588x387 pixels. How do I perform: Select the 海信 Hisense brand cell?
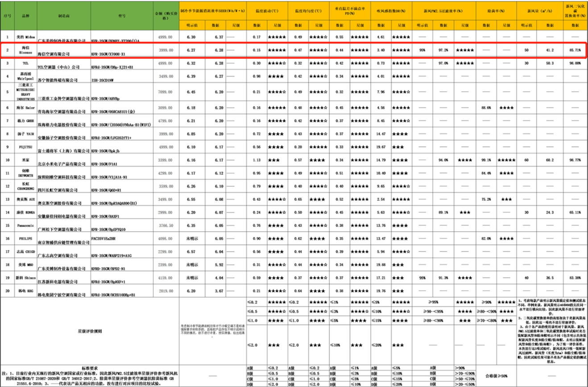coord(24,50)
